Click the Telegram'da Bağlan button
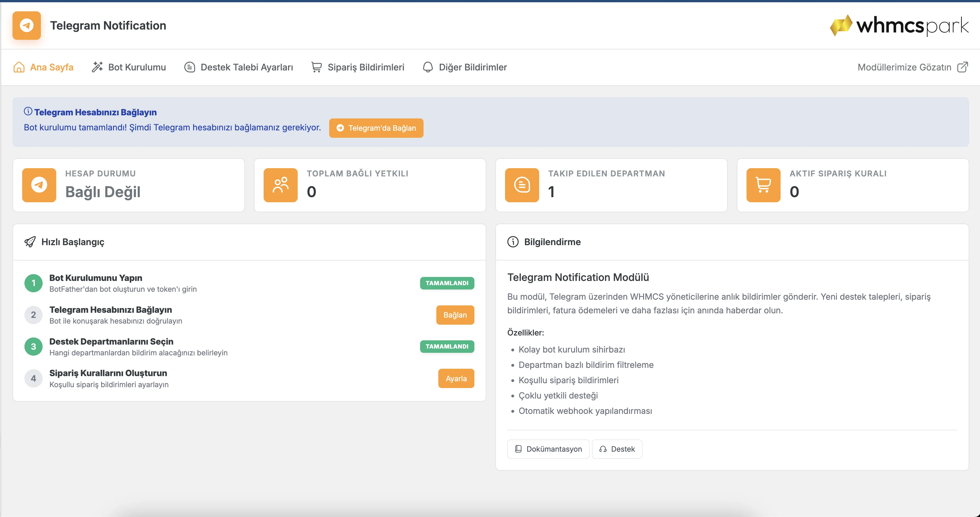This screenshot has width=980, height=517. point(376,128)
